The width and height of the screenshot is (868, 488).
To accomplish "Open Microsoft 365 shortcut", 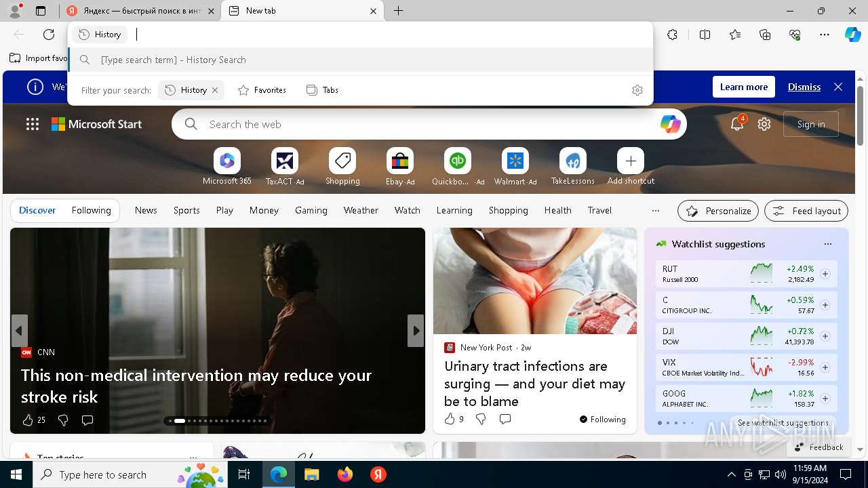I will click(x=227, y=167).
